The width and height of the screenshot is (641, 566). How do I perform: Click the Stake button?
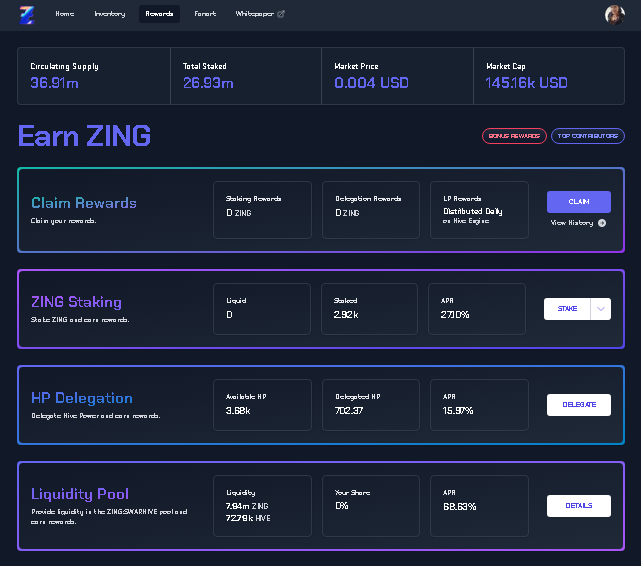[x=567, y=309]
